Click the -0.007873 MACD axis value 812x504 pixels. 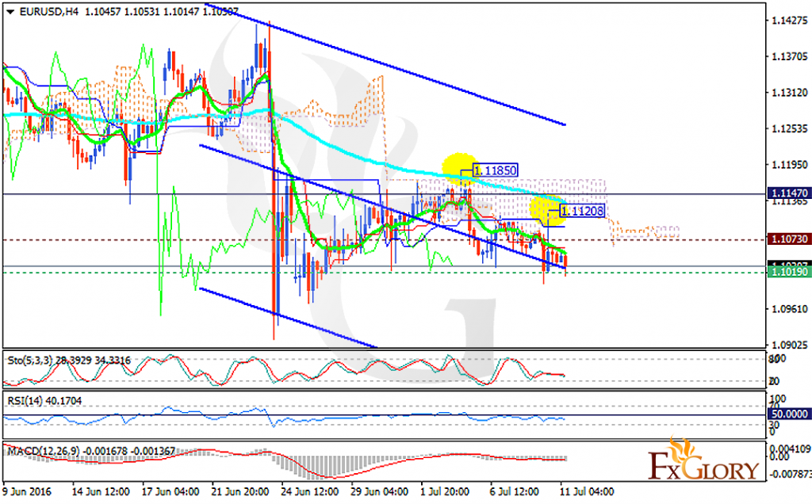789,474
